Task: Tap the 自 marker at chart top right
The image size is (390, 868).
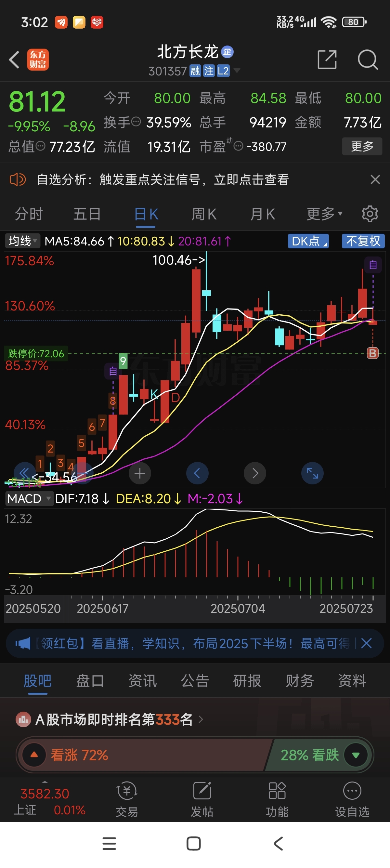Action: 373,265
